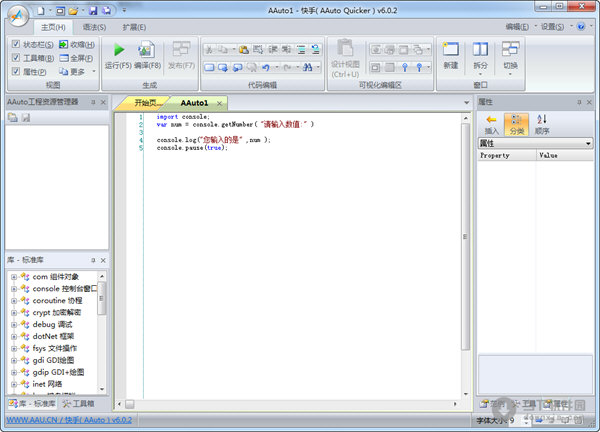The height and width of the screenshot is (432, 600).
Task: Select the debug 调试 library item
Action: coord(52,324)
